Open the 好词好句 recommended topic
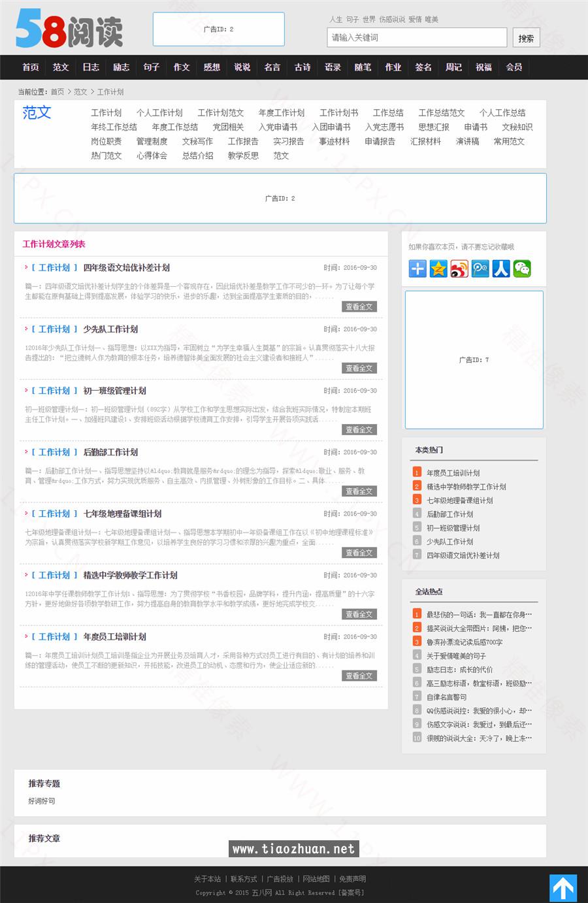Image resolution: width=588 pixels, height=903 pixels. tap(41, 801)
